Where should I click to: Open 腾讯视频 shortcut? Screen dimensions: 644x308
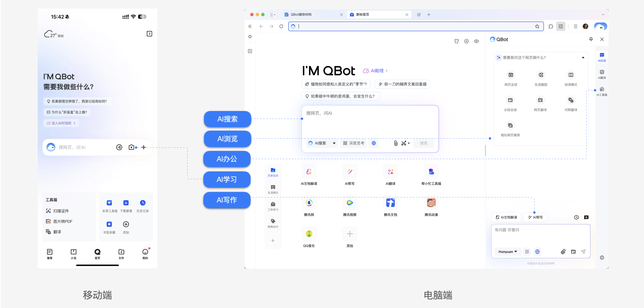pos(349,206)
